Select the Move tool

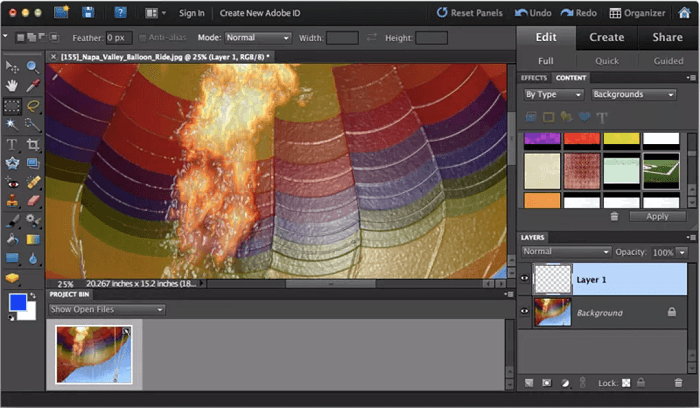(x=12, y=67)
